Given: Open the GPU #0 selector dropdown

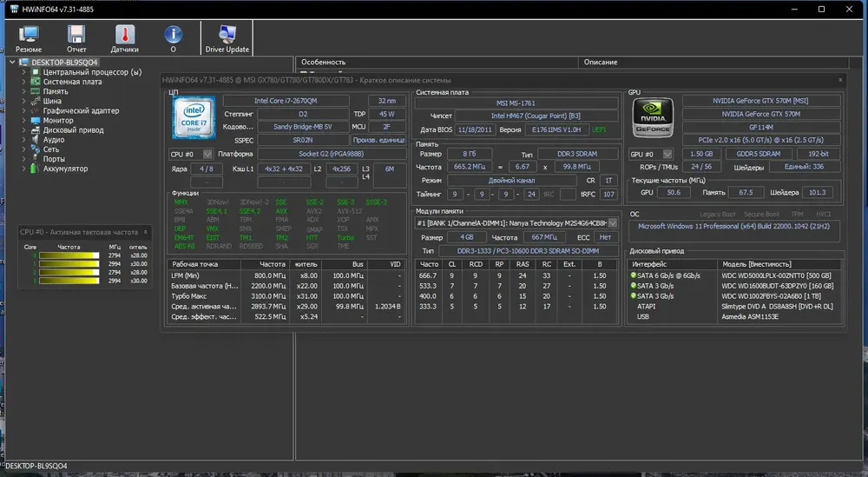Looking at the screenshot, I should point(667,154).
